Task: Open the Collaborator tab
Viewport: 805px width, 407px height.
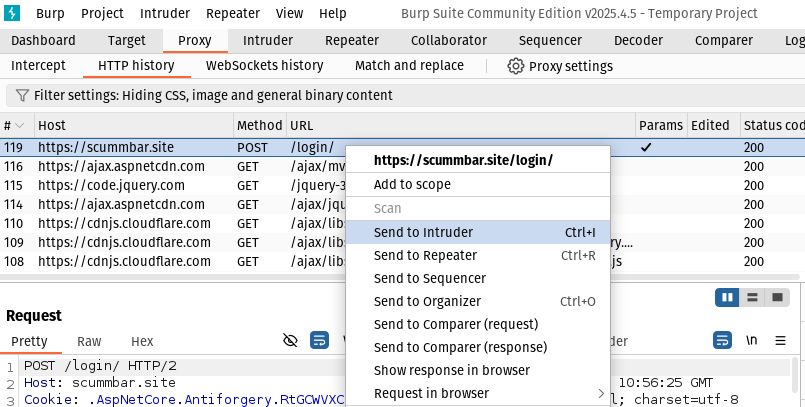Action: pos(449,41)
